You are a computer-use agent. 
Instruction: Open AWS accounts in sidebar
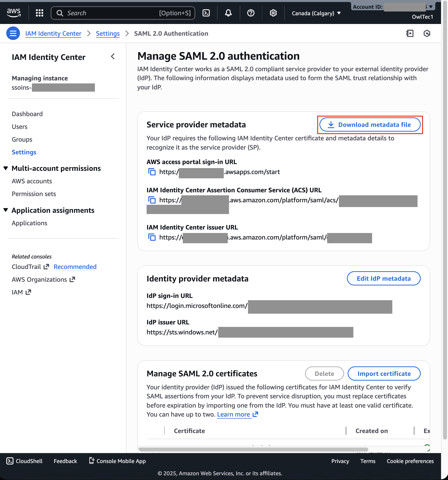pyautogui.click(x=32, y=181)
